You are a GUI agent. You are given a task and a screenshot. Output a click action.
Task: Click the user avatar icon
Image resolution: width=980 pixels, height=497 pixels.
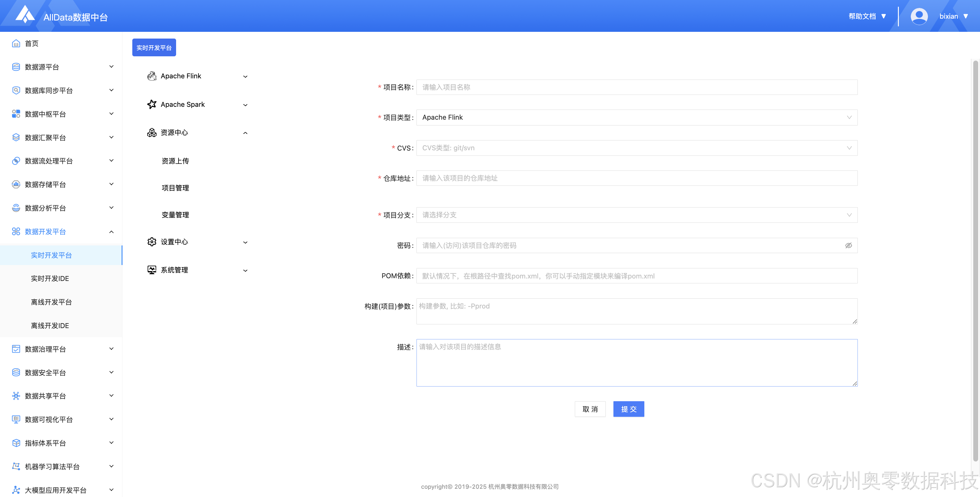point(919,16)
